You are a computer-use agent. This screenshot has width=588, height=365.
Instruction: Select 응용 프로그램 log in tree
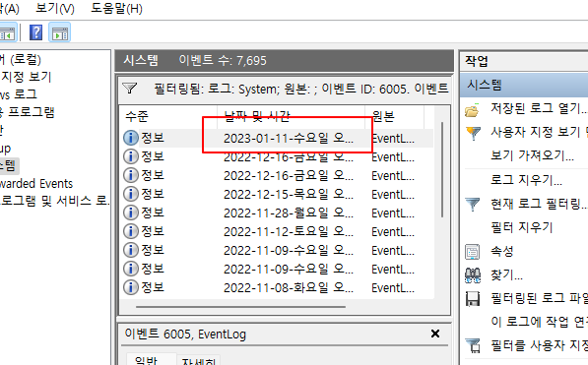pyautogui.click(x=28, y=112)
